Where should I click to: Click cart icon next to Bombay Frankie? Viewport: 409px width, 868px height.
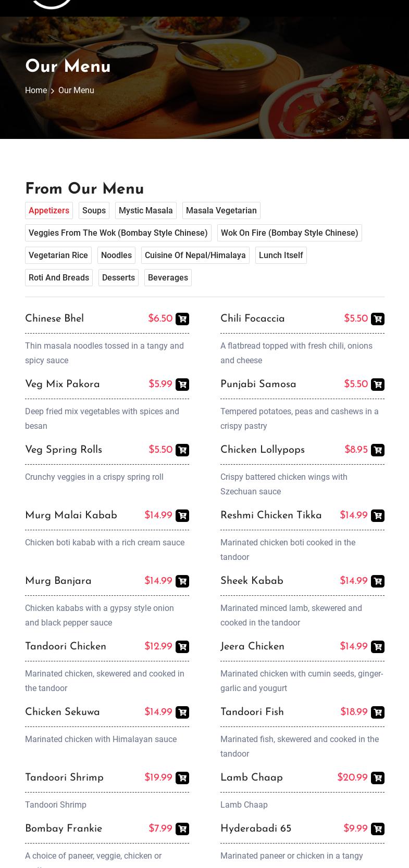[182, 829]
